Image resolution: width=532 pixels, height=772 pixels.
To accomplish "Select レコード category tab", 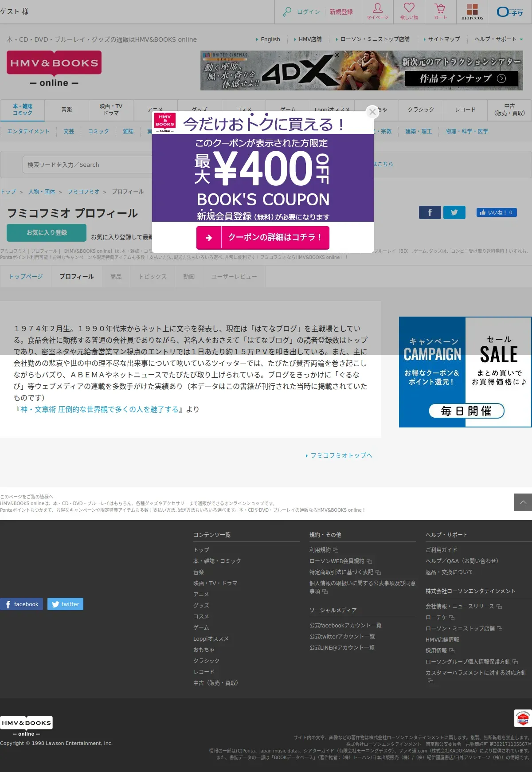I will 465,110.
